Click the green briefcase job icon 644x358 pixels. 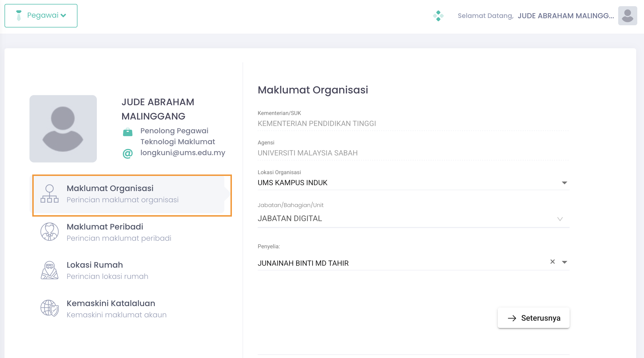[128, 132]
